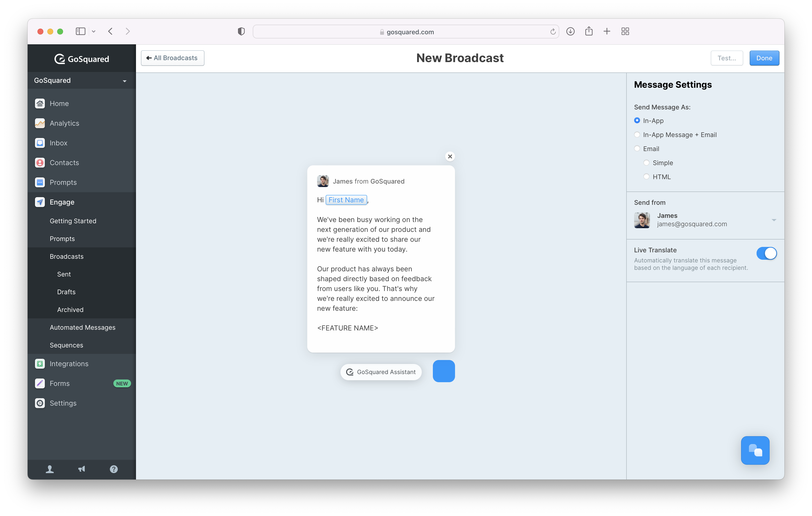The width and height of the screenshot is (812, 516).
Task: Open Sequences in sidebar
Action: [x=67, y=345]
